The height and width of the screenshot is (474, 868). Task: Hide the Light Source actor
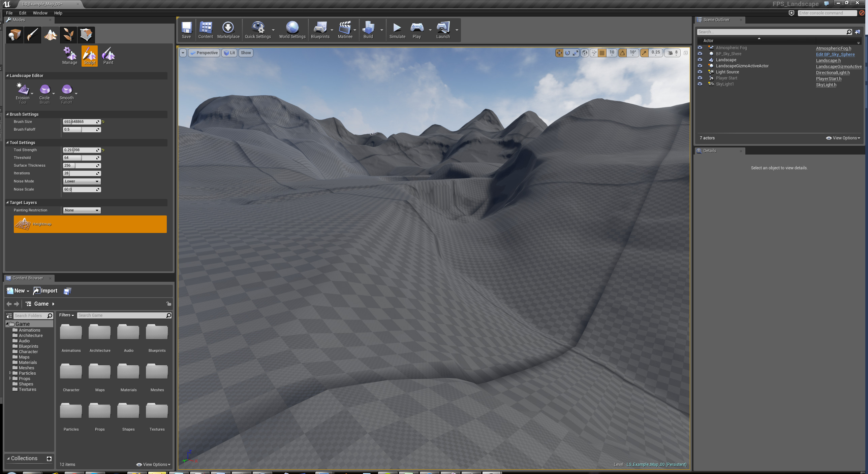(700, 72)
